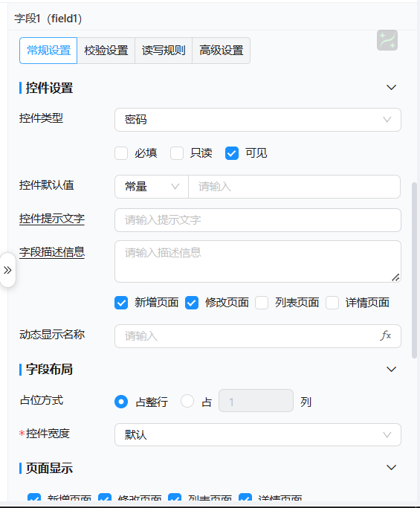The height and width of the screenshot is (508, 420).
Task: Open the fx formula editor icon
Action: pyautogui.click(x=385, y=335)
